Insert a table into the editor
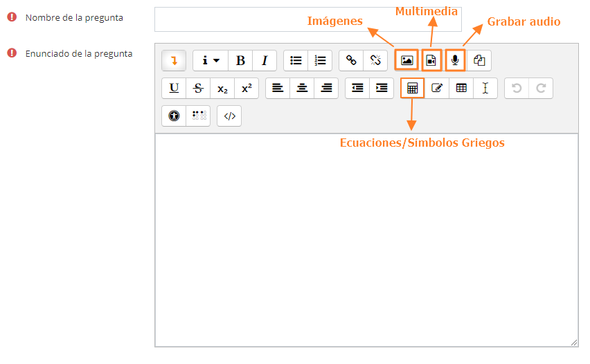Viewport: 590px width, 364px height. coord(461,89)
